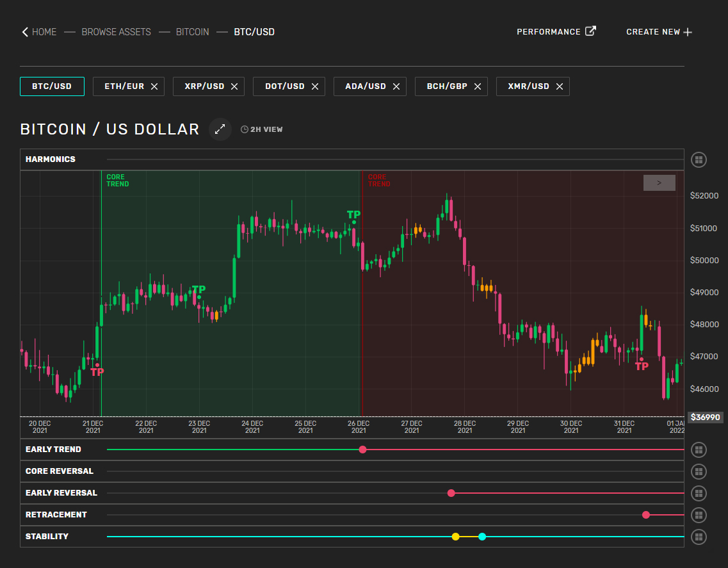The width and height of the screenshot is (728, 568).
Task: Close the XRP/USD tab
Action: coord(234,86)
